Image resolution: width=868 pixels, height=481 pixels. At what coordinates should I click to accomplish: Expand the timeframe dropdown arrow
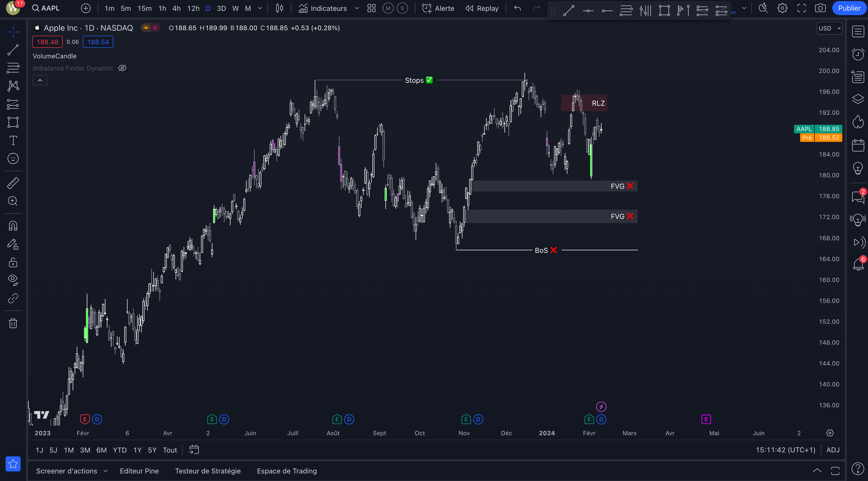[x=260, y=8]
